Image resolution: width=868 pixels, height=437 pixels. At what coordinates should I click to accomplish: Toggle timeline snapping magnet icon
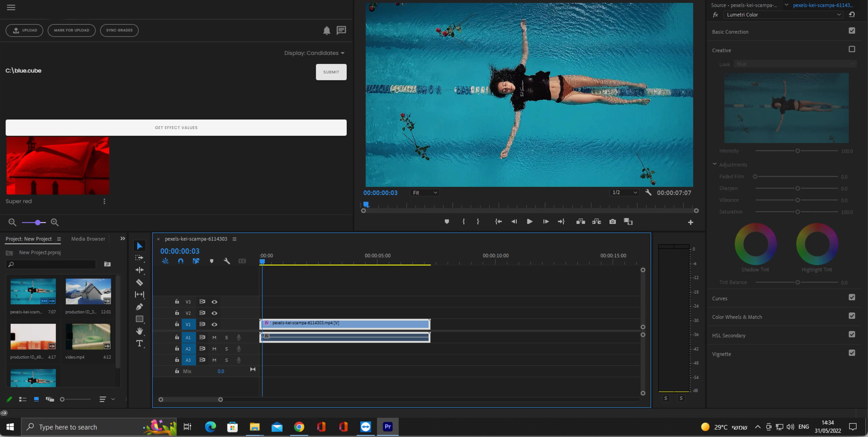(181, 261)
